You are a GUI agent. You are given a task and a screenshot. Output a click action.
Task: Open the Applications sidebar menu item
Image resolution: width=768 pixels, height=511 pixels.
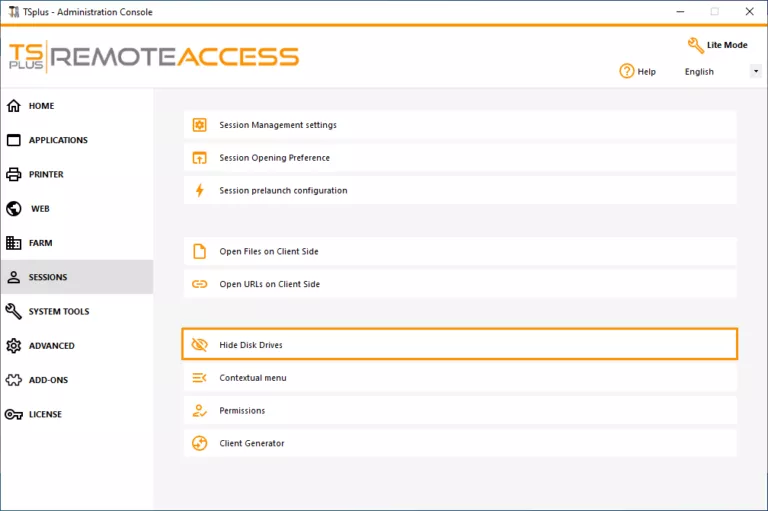click(58, 140)
